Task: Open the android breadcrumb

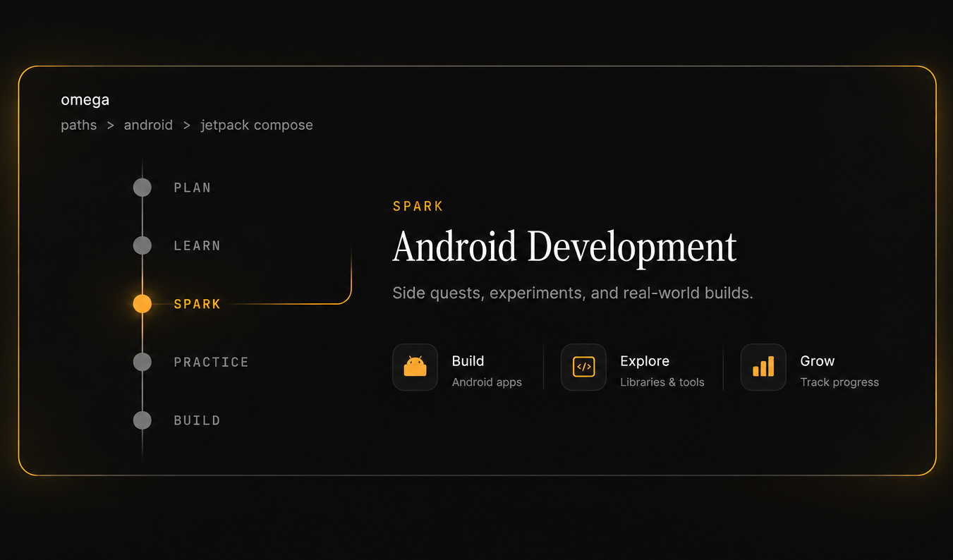Action: [x=148, y=126]
